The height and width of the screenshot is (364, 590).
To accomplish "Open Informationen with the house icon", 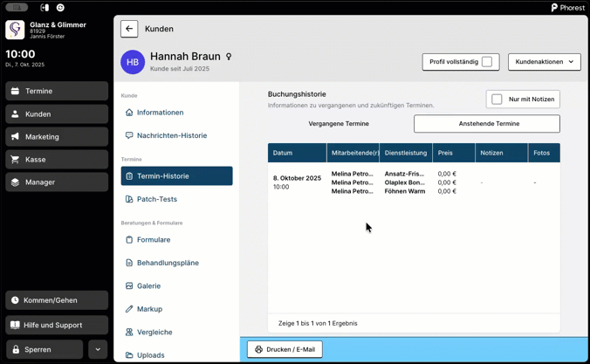I will tap(129, 113).
